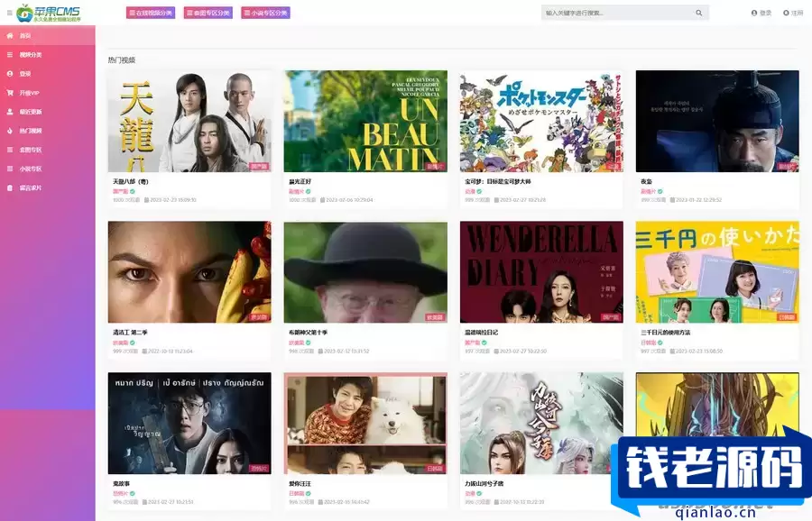This screenshot has width=812, height=521.
Task: Click the green check badge under 温德瑞拉日记
Action: tap(484, 343)
